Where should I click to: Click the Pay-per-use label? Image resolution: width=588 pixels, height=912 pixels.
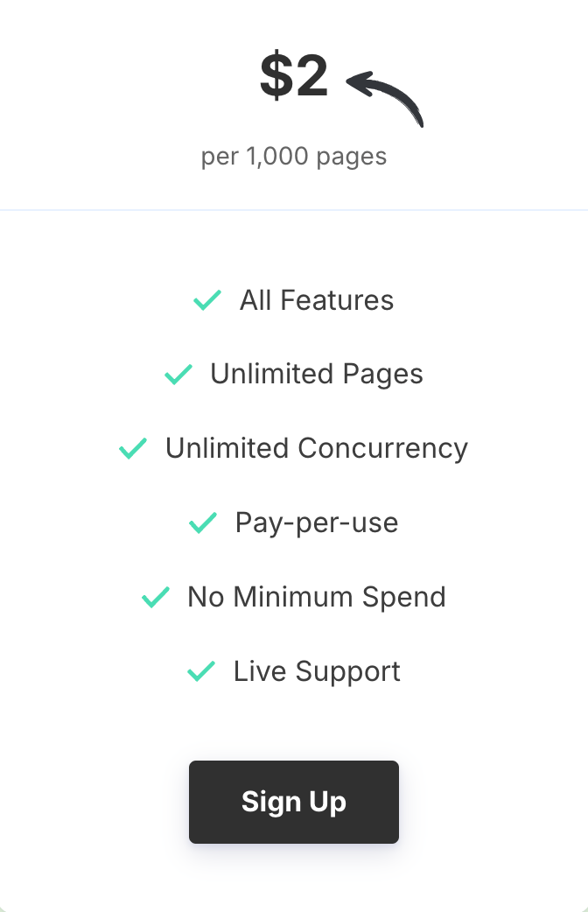click(317, 523)
